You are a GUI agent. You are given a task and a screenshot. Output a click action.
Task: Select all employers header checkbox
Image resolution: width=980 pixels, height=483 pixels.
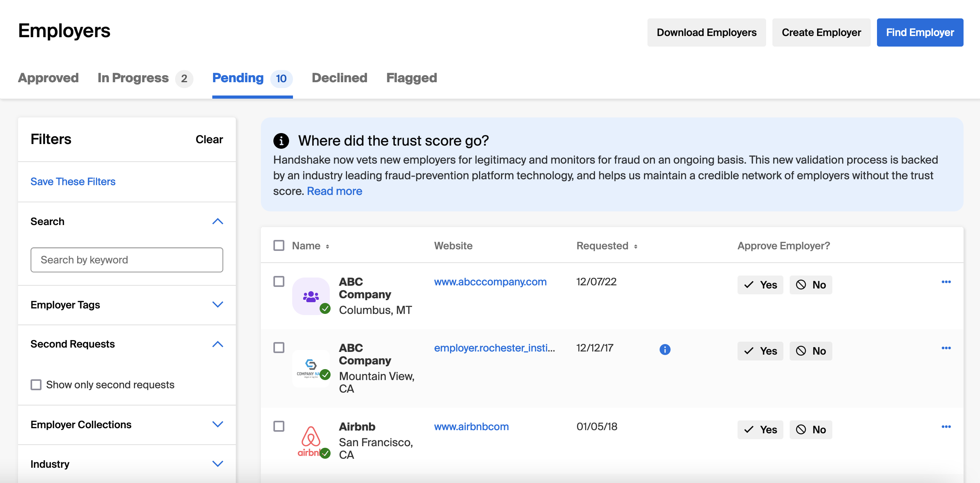(x=279, y=245)
